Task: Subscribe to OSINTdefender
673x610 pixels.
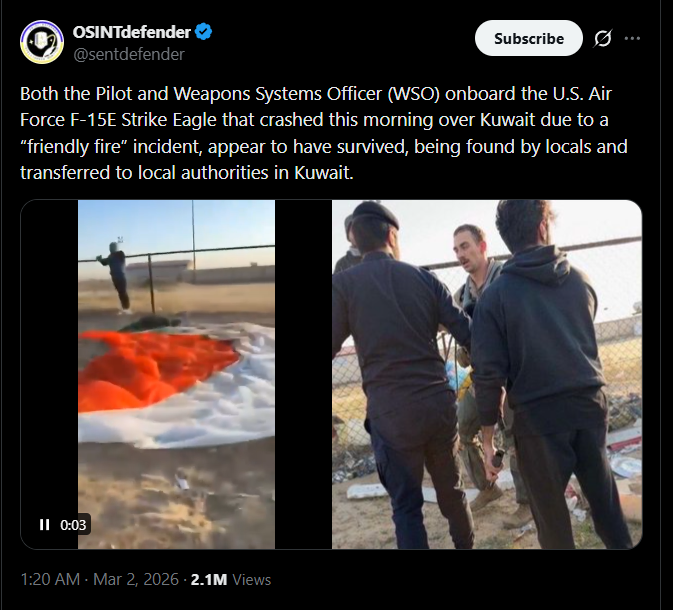Action: 529,38
